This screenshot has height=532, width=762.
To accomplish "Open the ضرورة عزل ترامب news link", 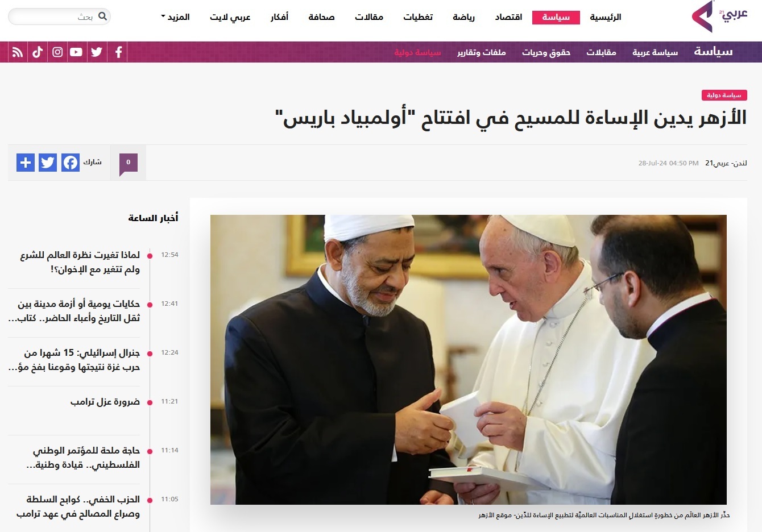I will point(105,402).
